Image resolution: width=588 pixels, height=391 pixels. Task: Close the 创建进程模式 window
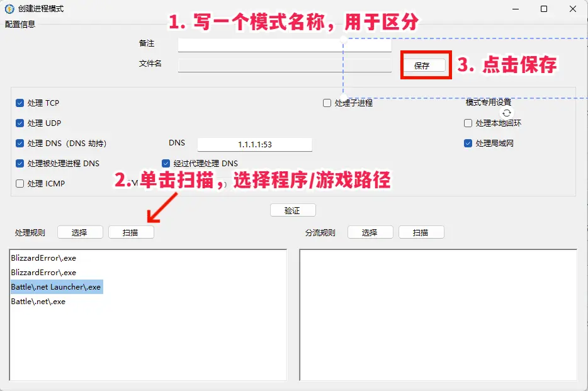coord(573,9)
